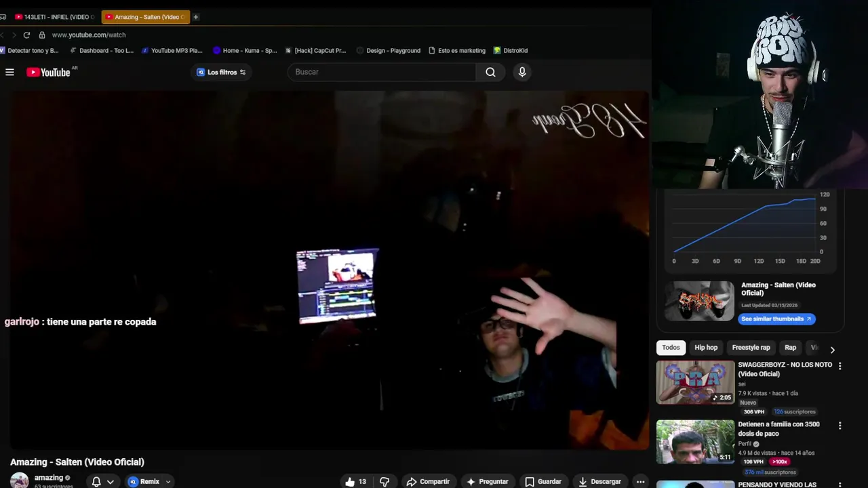
Task: Reload the page with refresh icon
Action: pyautogui.click(x=26, y=35)
